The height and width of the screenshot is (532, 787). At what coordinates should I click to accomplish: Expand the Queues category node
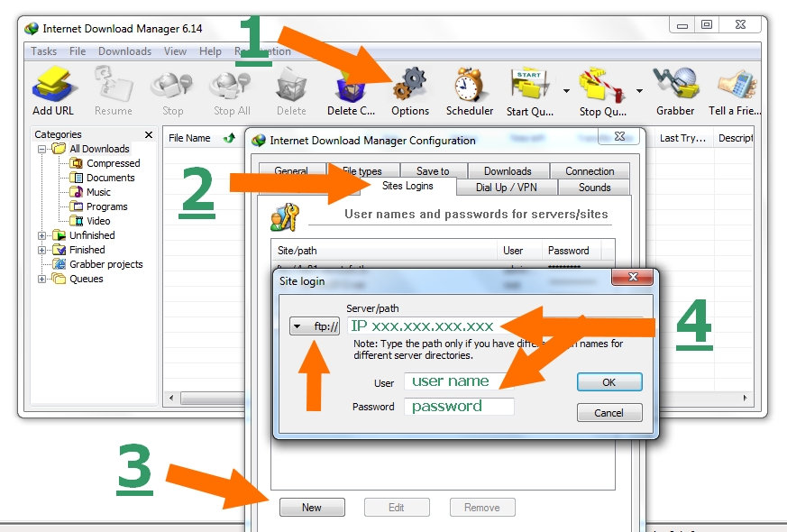[x=42, y=279]
